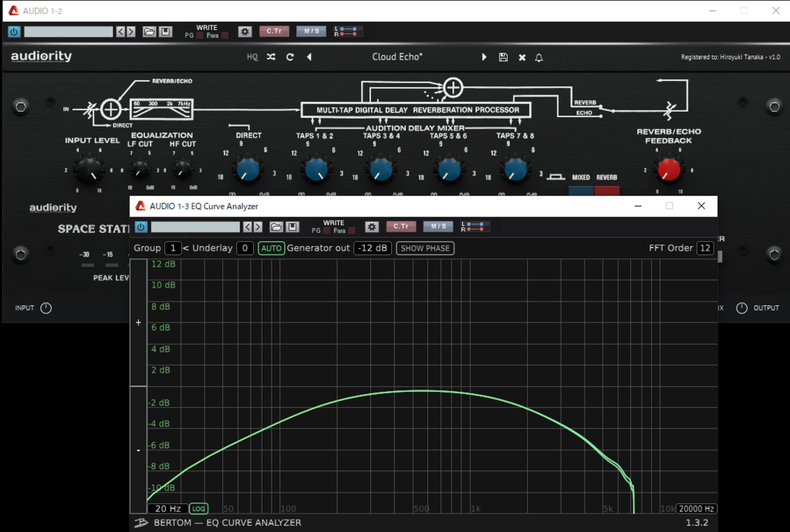Enable PG write checkbox in EQ Curve Analyzer
Viewport: 790px width, 532px height.
point(327,231)
